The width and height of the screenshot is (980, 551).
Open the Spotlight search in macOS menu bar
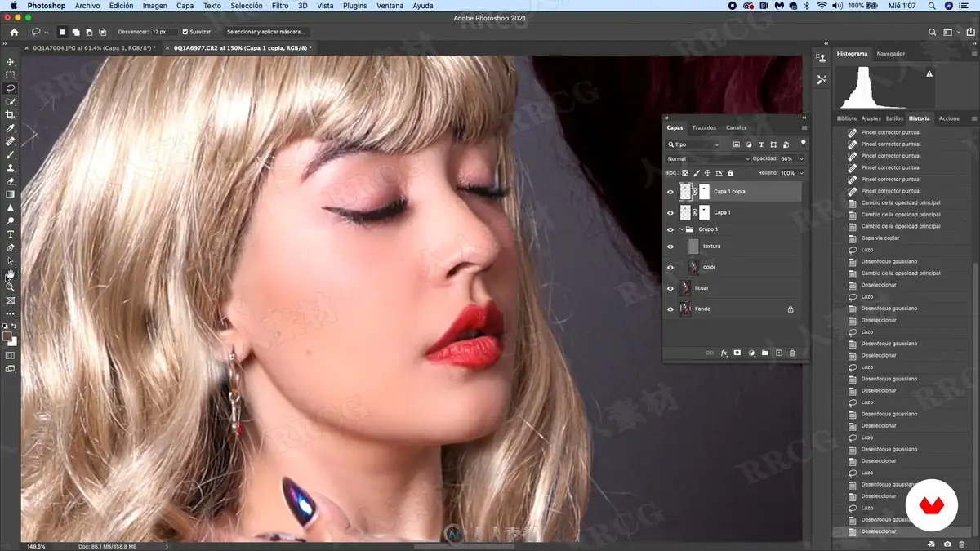933,6
